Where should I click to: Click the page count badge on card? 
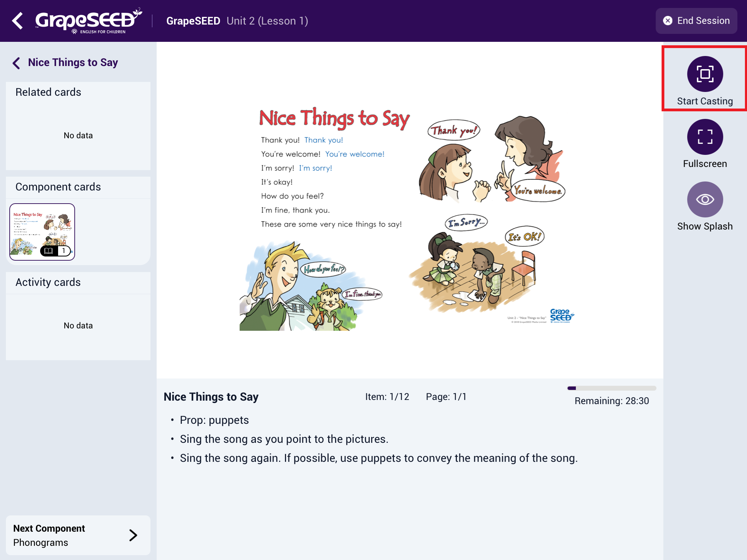coord(64,251)
